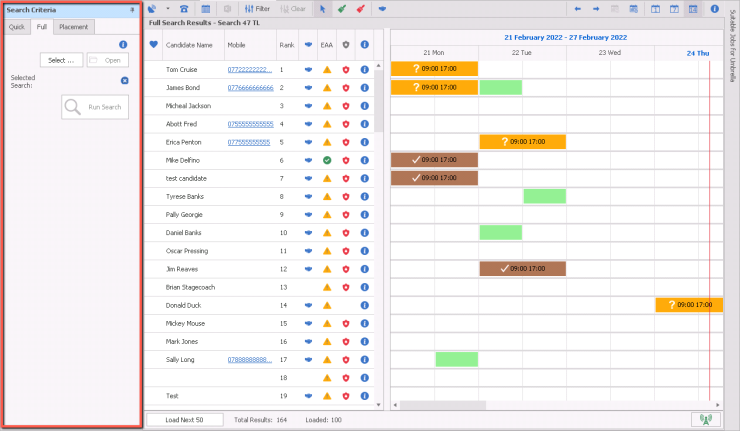
Task: Click the green EAA tick for Mike Delfino
Action: pos(327,160)
